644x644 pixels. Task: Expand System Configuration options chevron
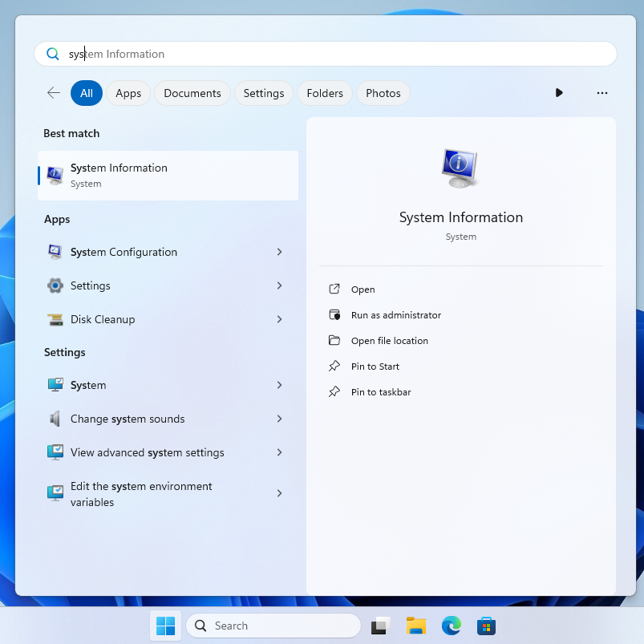pos(279,252)
